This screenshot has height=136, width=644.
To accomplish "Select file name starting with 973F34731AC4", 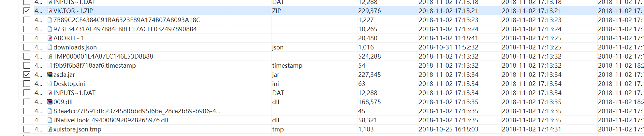I will pos(125,29).
